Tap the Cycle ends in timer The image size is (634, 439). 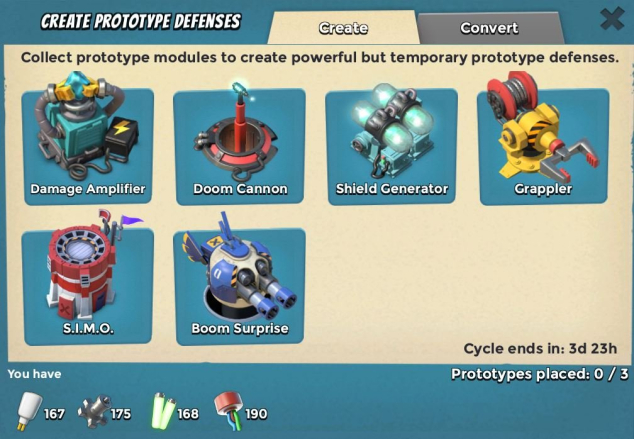point(540,348)
